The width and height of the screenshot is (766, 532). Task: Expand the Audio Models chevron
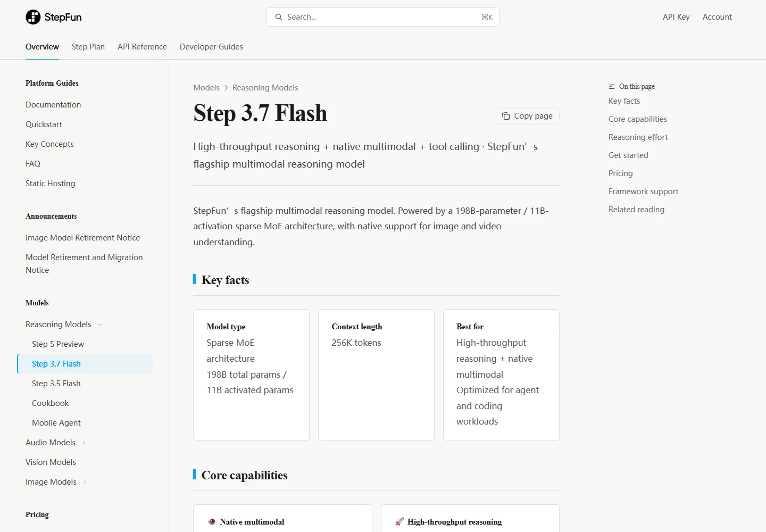(x=84, y=443)
